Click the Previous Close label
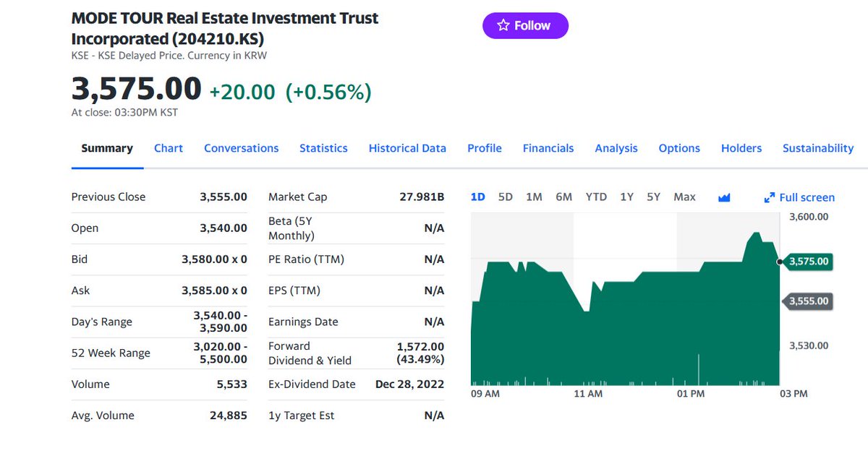 tap(109, 197)
